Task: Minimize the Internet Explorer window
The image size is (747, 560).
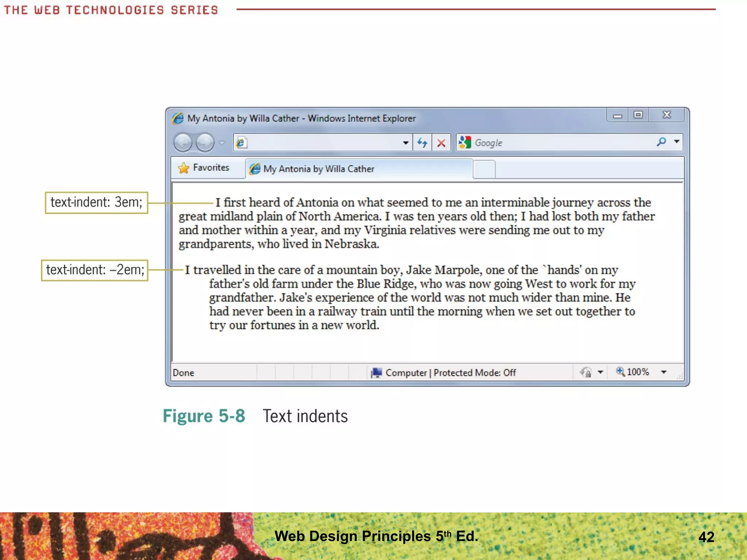Action: [x=618, y=115]
